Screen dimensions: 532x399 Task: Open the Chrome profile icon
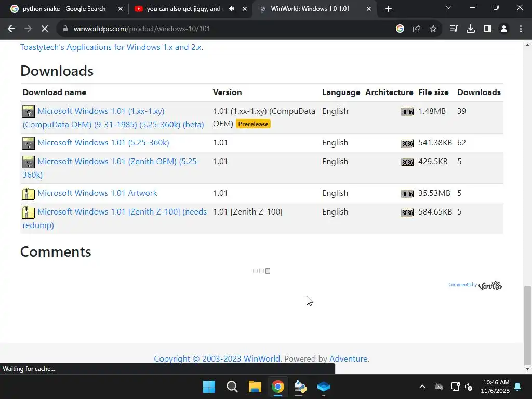[x=504, y=29]
